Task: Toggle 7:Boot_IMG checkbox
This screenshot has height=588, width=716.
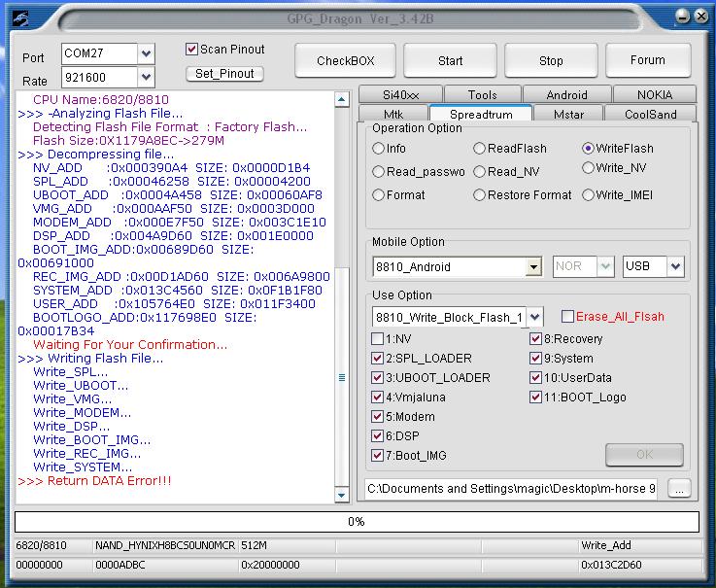Action: pos(377,456)
